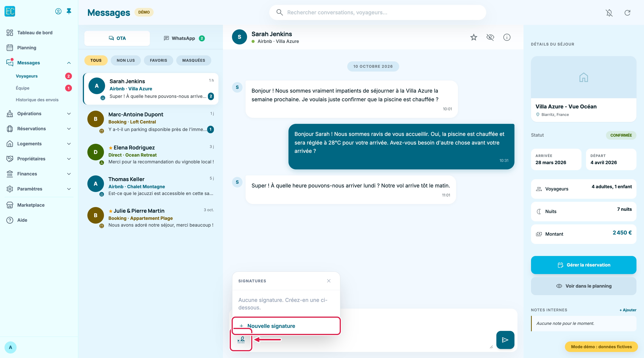Open Marc-Antoine Dupont conversation
The height and width of the screenshot is (358, 644).
coord(151,122)
